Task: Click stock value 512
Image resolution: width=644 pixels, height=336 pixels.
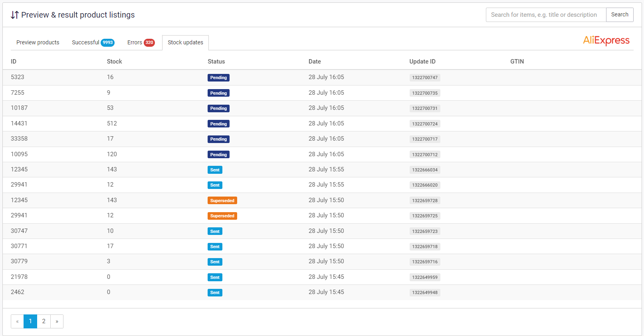Action: [x=112, y=123]
